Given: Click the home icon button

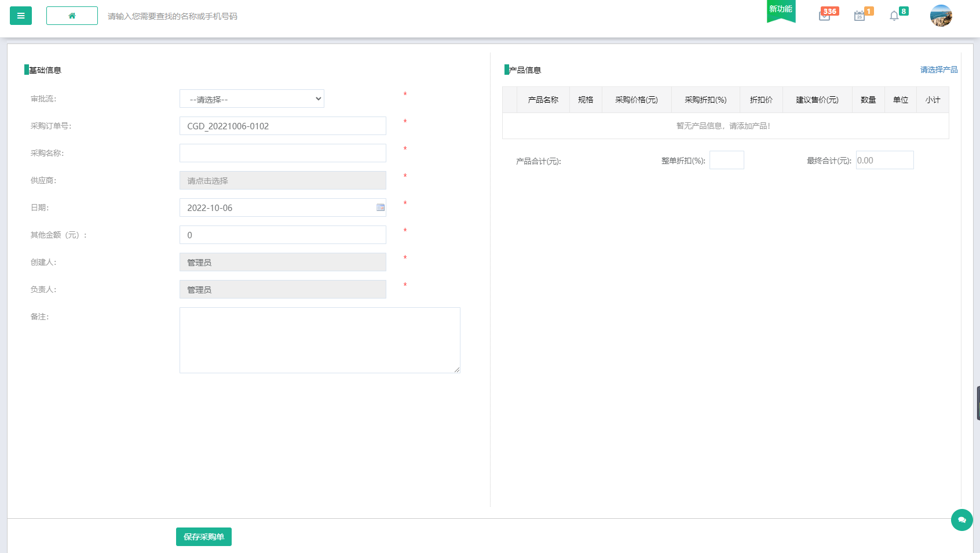Looking at the screenshot, I should [x=72, y=16].
